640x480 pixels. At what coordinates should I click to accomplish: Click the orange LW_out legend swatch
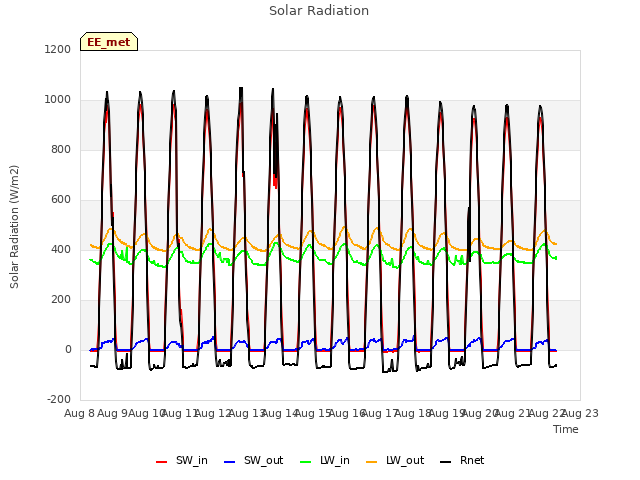pos(372,462)
